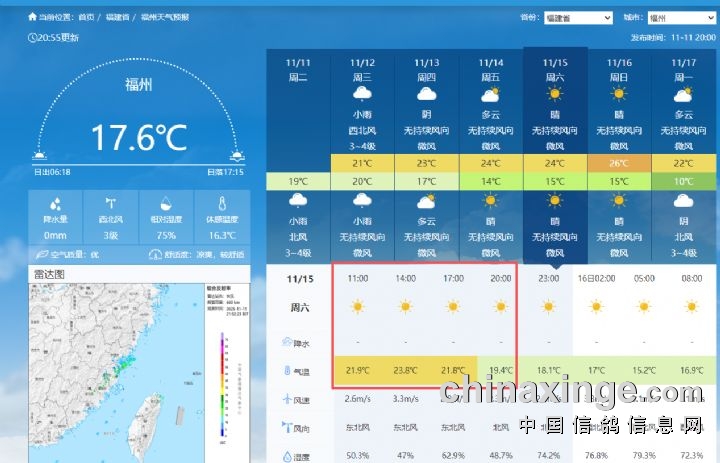Select the 11/12 周三 forecast column
Screen dimensions: 720x463
coord(362,150)
